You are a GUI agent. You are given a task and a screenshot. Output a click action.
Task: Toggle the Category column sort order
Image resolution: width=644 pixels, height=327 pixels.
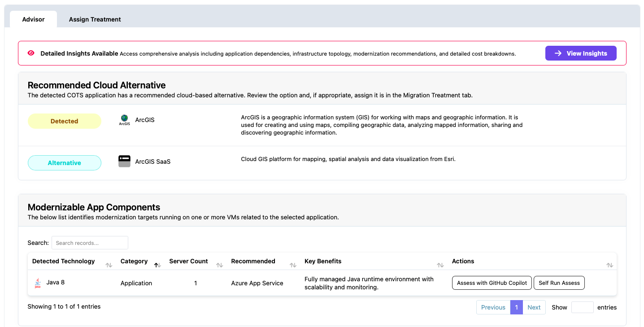[157, 265]
